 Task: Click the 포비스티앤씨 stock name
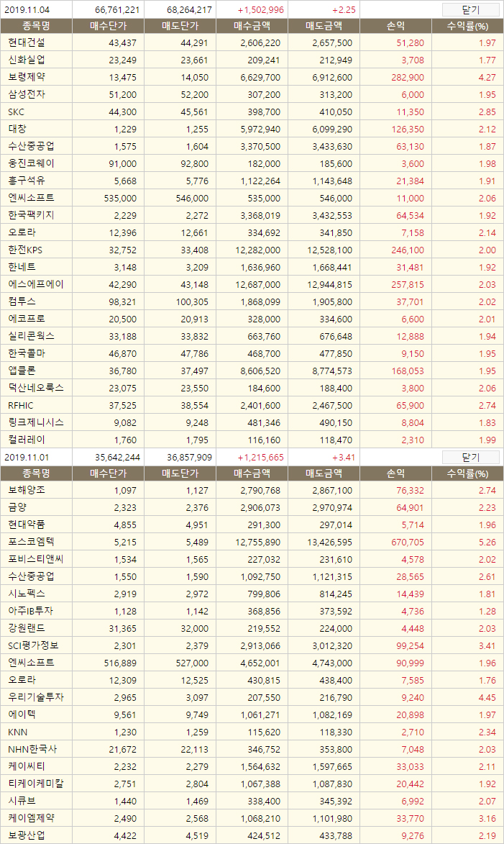(35, 559)
